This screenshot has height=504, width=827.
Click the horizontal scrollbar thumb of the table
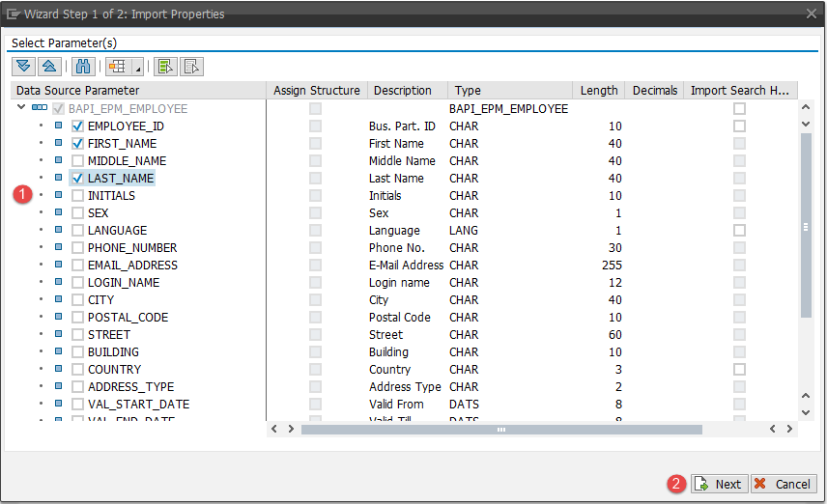point(499,429)
